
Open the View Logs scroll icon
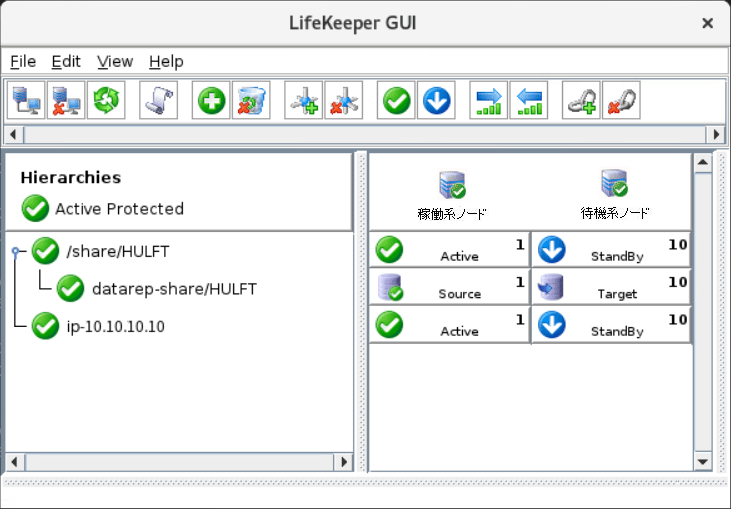click(x=159, y=100)
